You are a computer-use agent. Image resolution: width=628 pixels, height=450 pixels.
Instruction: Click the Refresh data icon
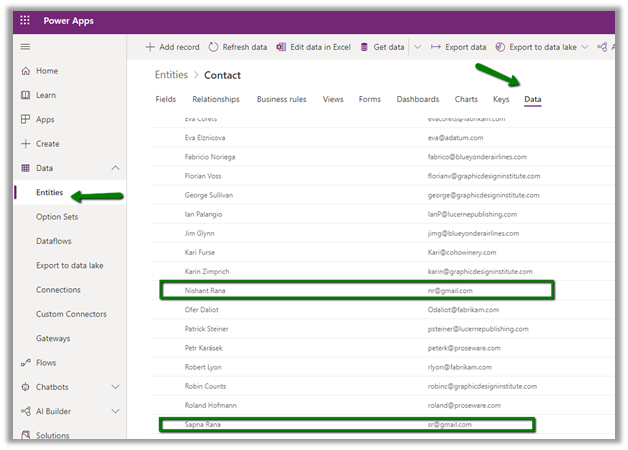pos(213,47)
